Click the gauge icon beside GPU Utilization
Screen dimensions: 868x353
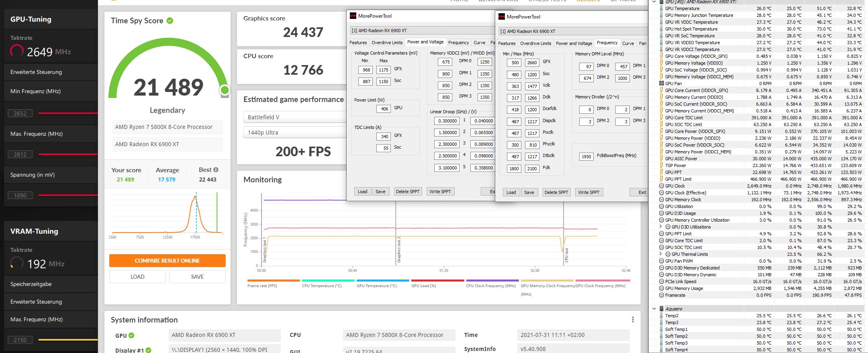(x=661, y=206)
